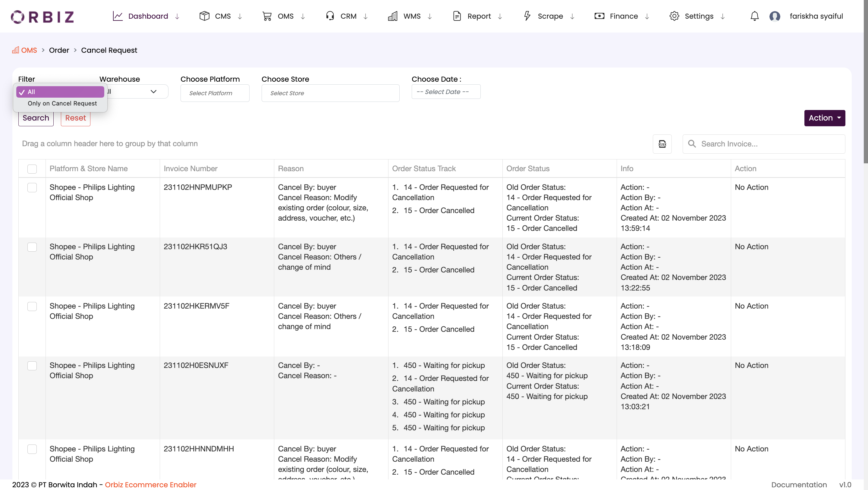The height and width of the screenshot is (490, 868).
Task: Click the Dashboard chart icon
Action: pos(118,16)
